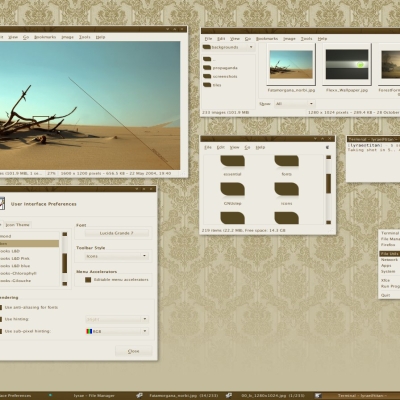Select the highlighted File Utils menu entry

[389, 254]
